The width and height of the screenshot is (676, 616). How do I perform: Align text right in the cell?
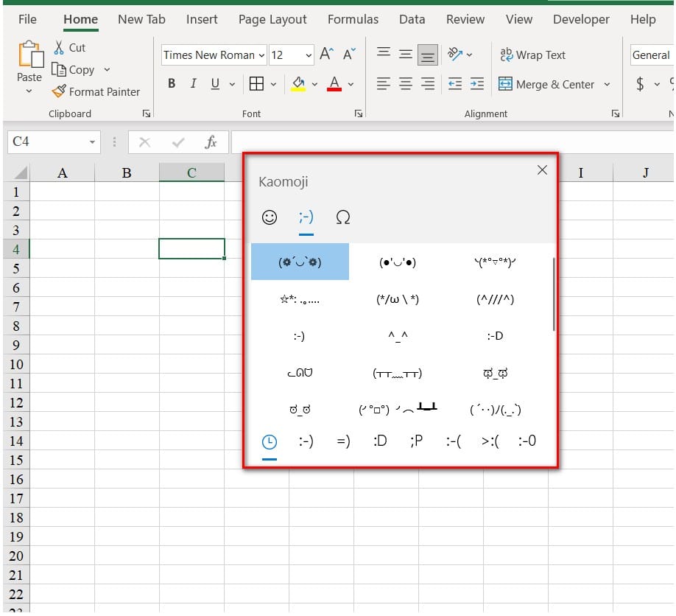coord(428,83)
